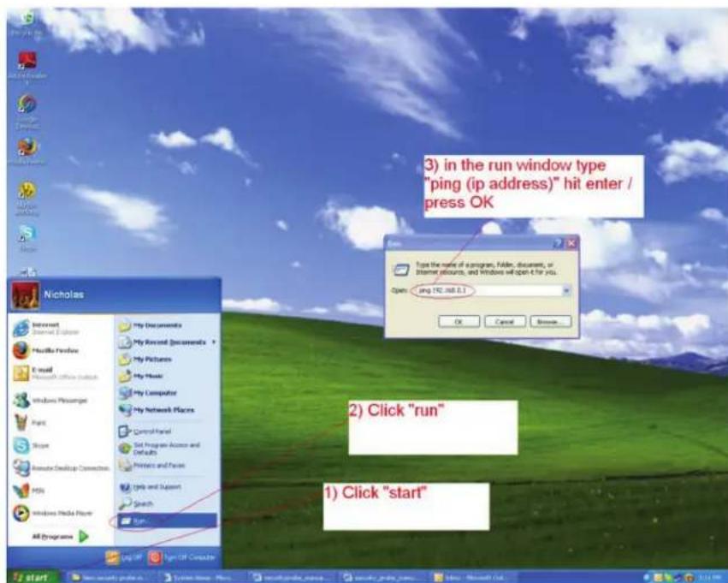Launch Skype from desktop icon
728x583 pixels.
click(27, 238)
